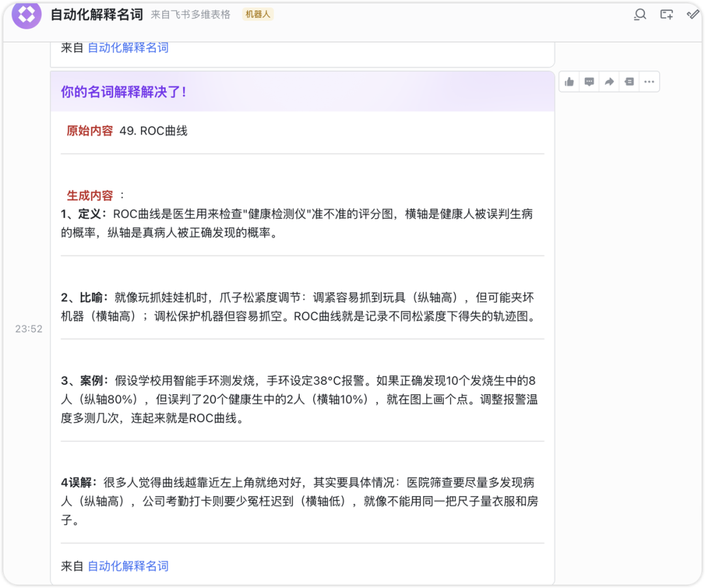Open the purple bot avatar
This screenshot has height=588, width=705.
click(27, 14)
